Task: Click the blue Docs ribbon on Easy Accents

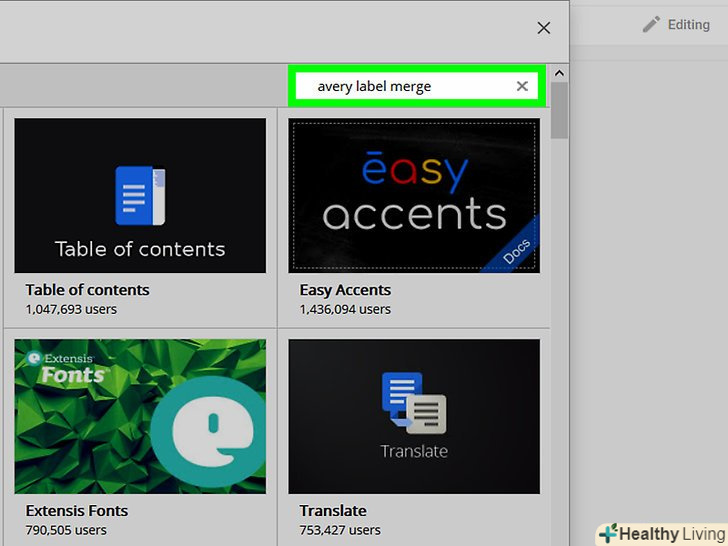Action: coord(517,249)
